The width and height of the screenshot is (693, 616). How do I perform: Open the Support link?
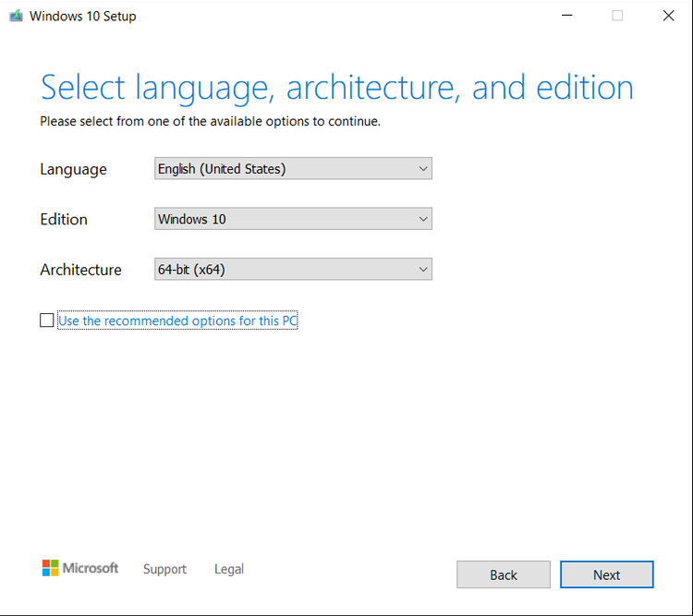pyautogui.click(x=164, y=569)
